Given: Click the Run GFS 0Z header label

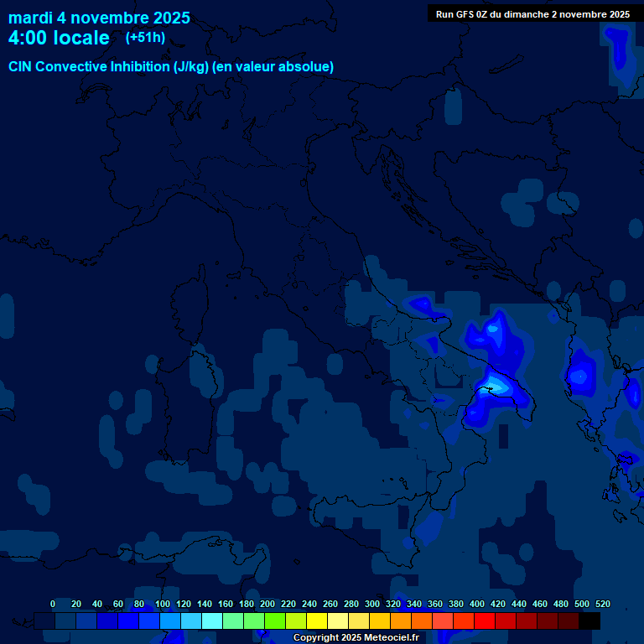Looking at the screenshot, I should pos(532,14).
